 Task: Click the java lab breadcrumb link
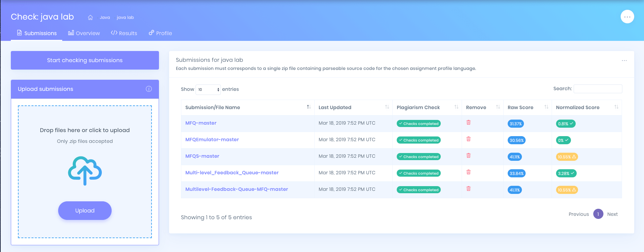pyautogui.click(x=125, y=18)
